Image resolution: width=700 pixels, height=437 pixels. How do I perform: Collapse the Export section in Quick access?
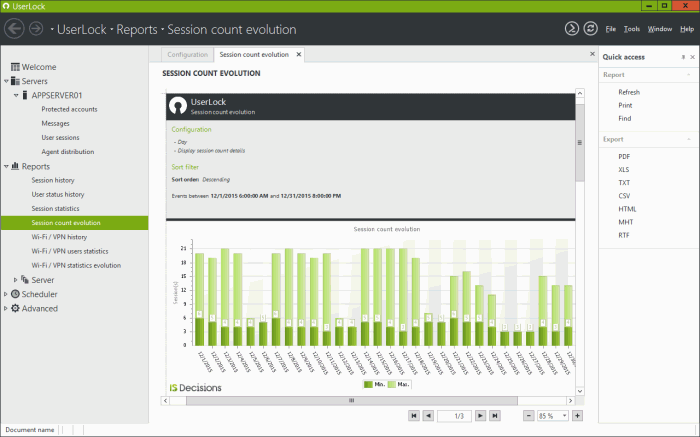(689, 139)
